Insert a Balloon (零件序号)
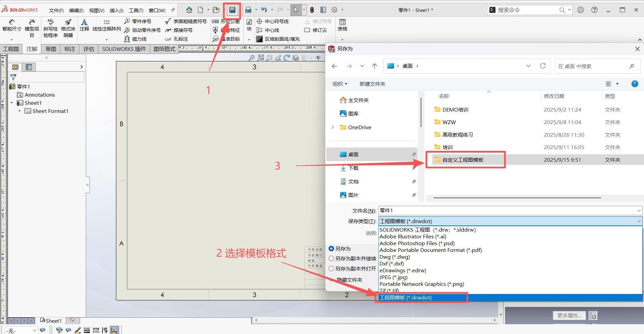Viewport: 644px width, 334px height. coord(138,21)
